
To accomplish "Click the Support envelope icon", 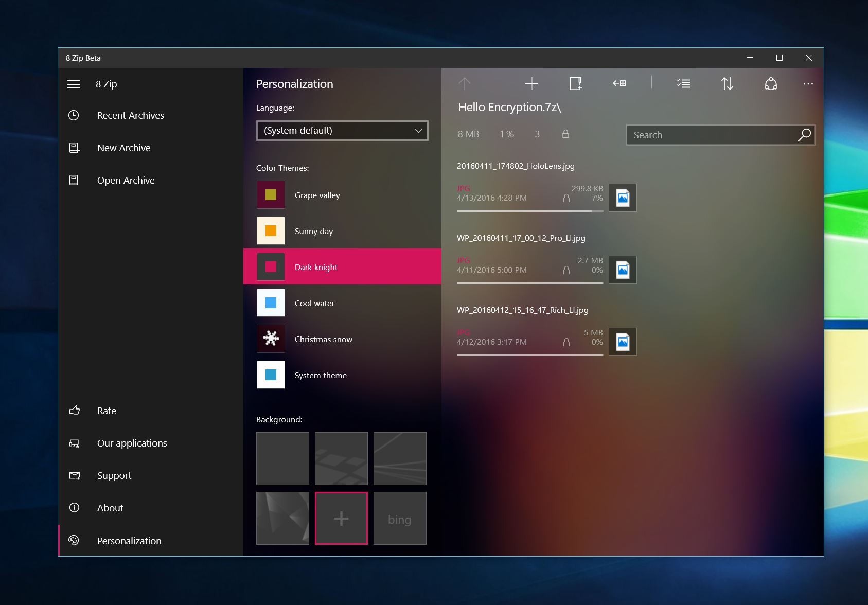I will [x=75, y=475].
